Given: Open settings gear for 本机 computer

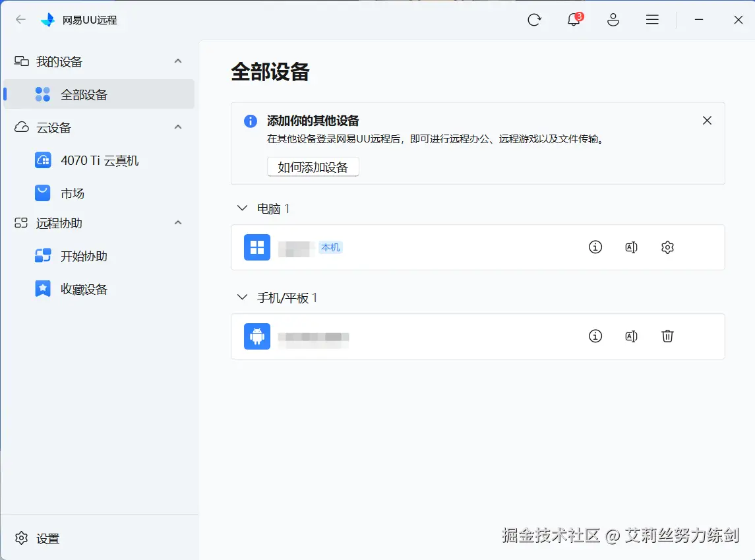Looking at the screenshot, I should (667, 247).
